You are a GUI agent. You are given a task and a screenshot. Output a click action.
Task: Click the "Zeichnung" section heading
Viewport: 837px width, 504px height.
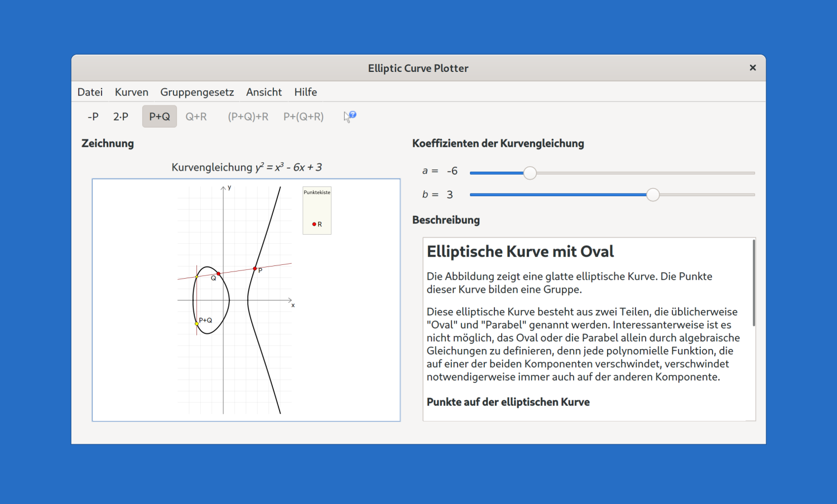pos(108,143)
